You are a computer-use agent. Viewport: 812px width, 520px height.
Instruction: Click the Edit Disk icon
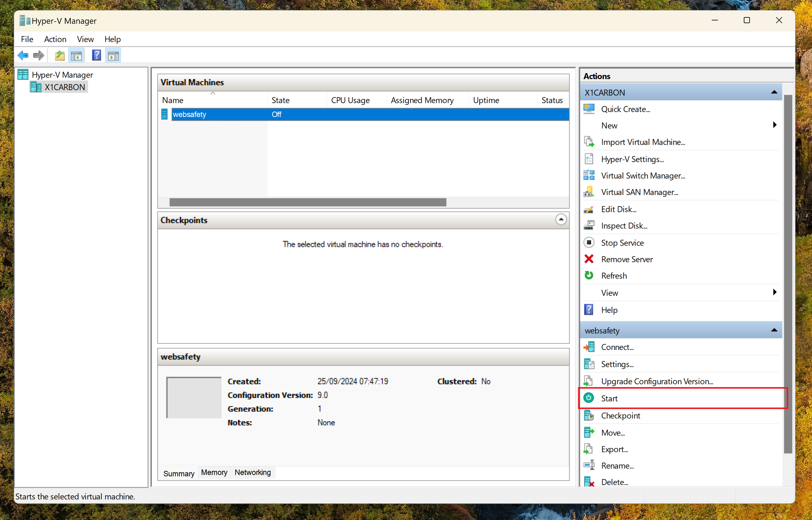589,209
